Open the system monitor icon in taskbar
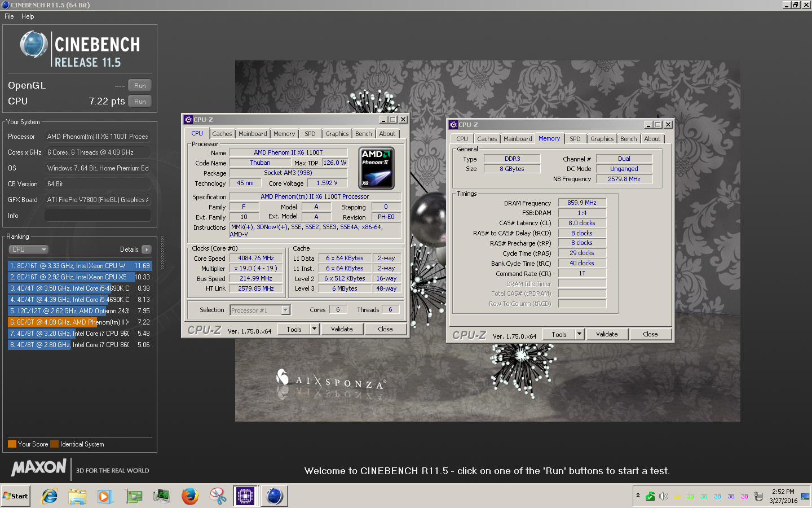The height and width of the screenshot is (508, 812). click(162, 496)
